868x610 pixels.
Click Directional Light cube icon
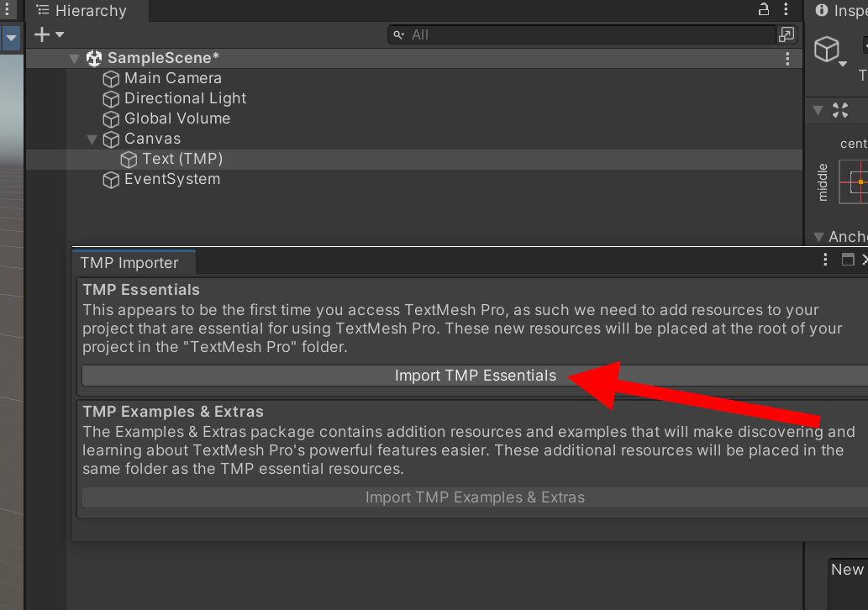[111, 99]
